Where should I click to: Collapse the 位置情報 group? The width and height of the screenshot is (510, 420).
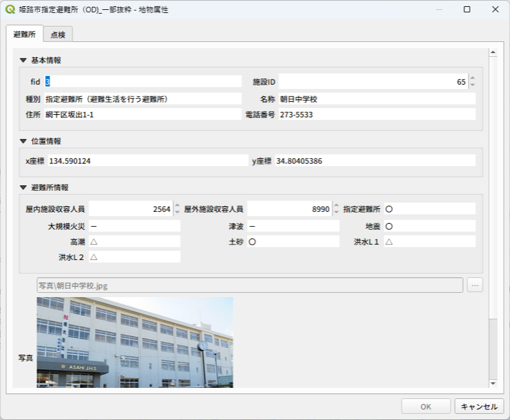click(x=23, y=141)
